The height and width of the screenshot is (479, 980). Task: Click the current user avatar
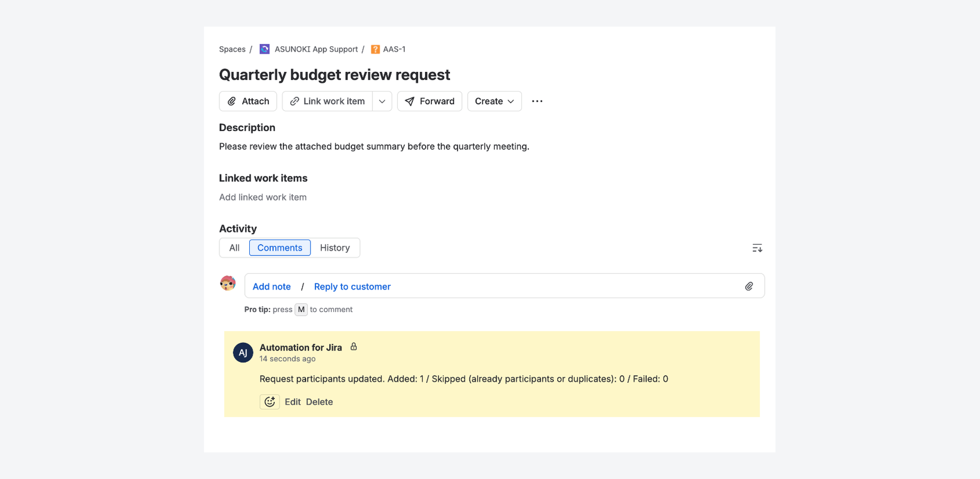click(x=228, y=283)
